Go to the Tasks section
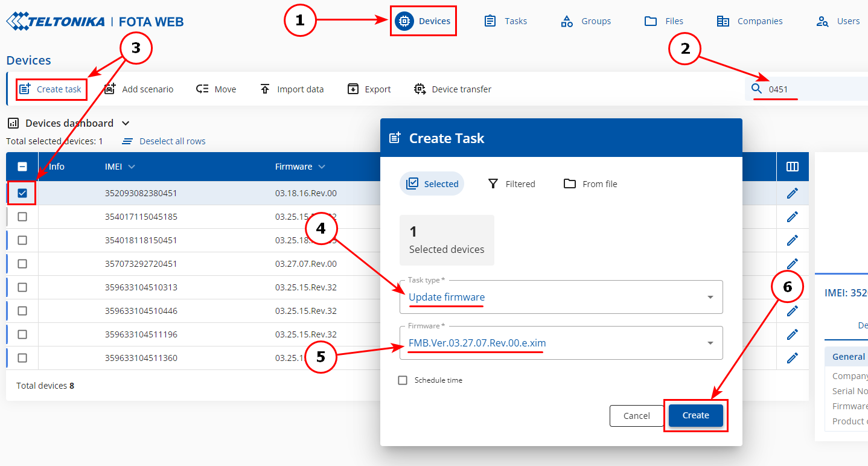868x466 pixels. click(x=506, y=21)
